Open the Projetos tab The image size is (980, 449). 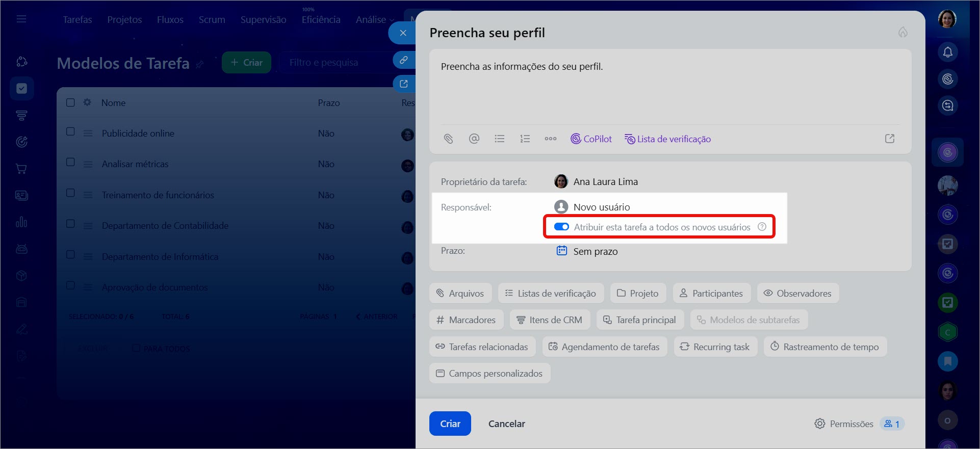pyautogui.click(x=124, y=19)
